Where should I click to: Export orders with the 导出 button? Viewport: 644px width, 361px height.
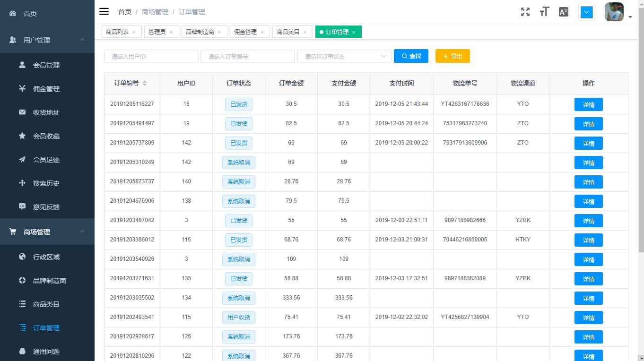tap(452, 56)
